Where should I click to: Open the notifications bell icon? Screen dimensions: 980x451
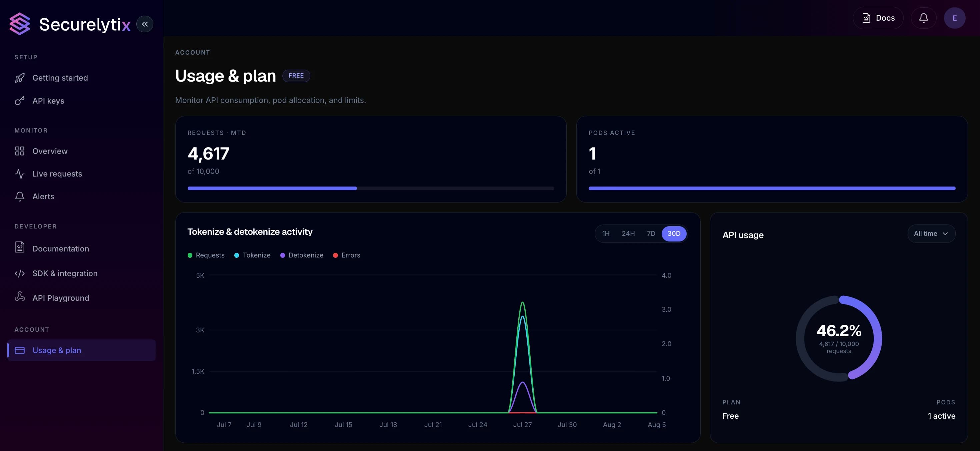(x=923, y=18)
